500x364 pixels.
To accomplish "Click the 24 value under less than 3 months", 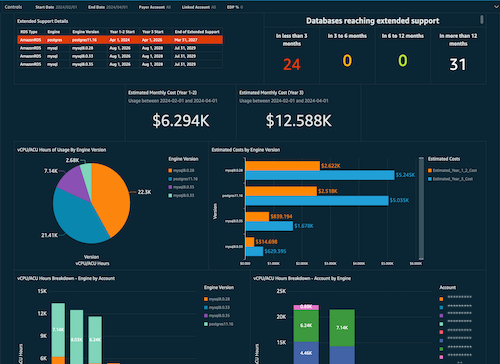I will click(292, 64).
